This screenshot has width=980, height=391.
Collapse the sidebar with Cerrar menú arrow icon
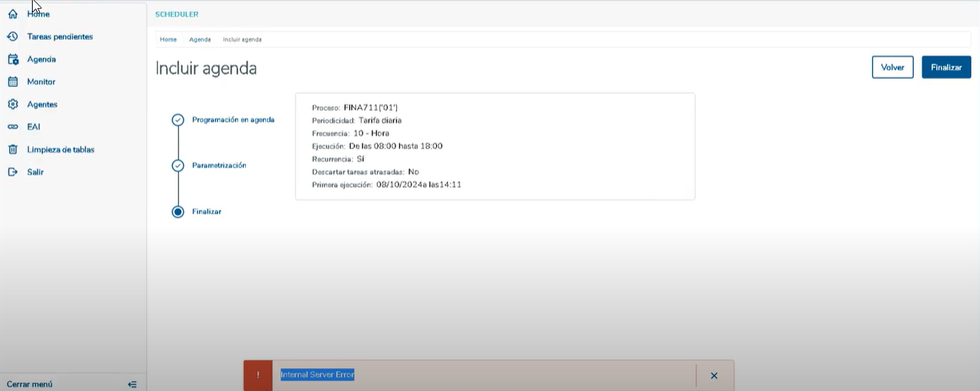(132, 384)
